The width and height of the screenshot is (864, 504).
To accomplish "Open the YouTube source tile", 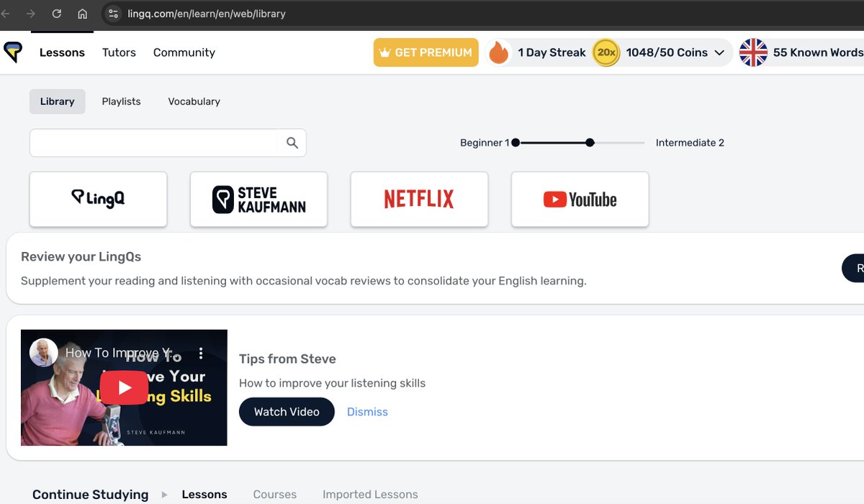I will pyautogui.click(x=580, y=199).
